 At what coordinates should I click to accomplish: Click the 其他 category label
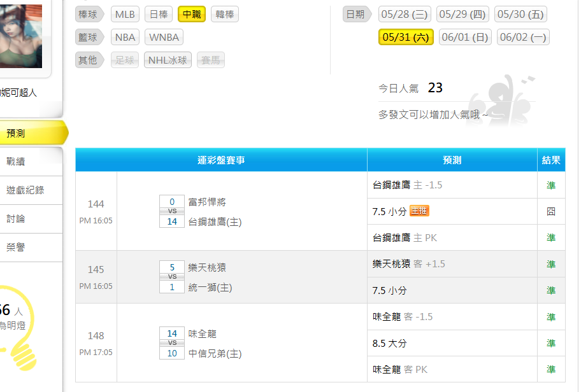point(89,60)
